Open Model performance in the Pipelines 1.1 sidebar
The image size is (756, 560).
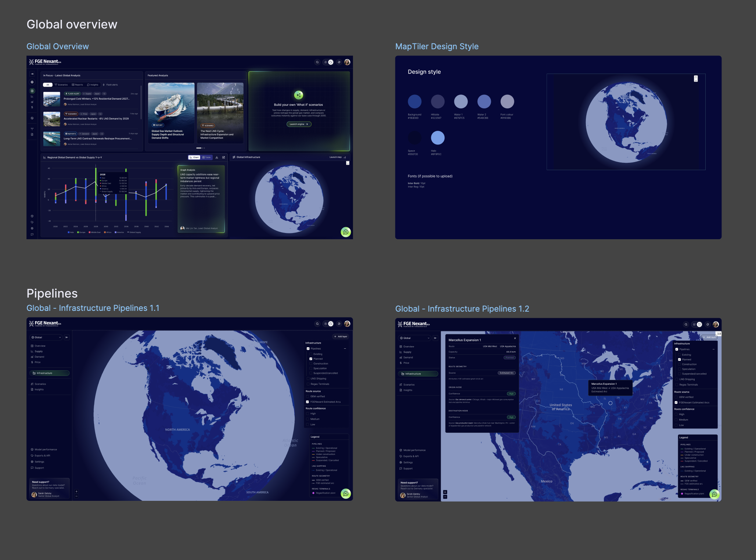[44, 449]
